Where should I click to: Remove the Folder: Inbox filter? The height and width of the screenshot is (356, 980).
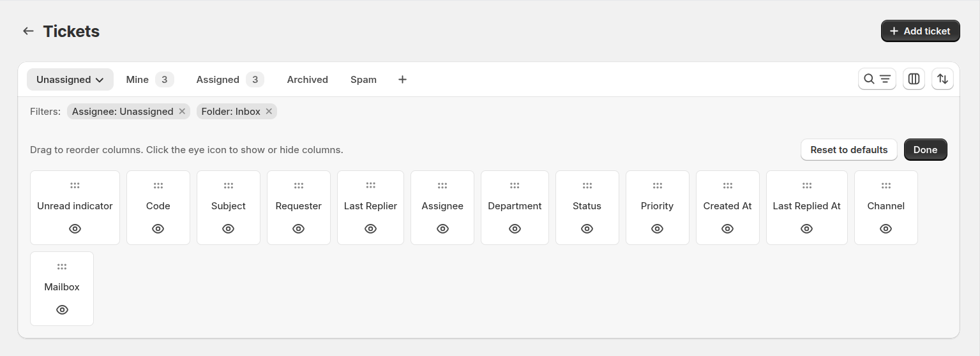pyautogui.click(x=269, y=112)
